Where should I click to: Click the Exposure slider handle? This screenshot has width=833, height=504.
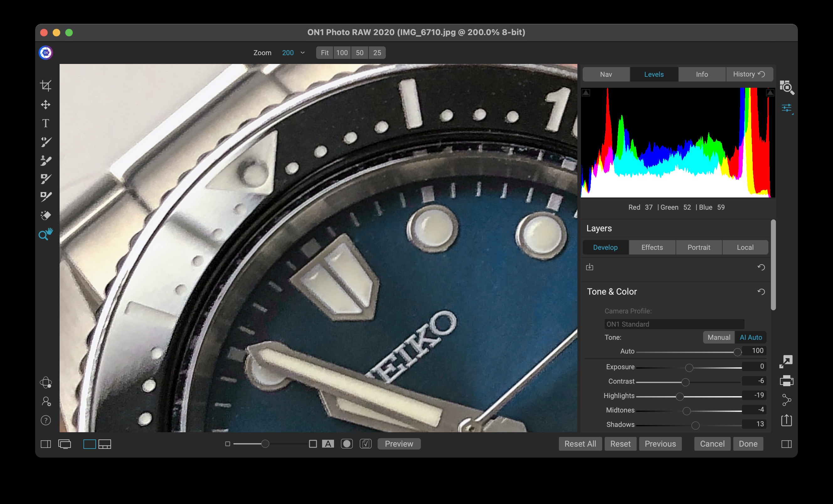[x=689, y=368]
